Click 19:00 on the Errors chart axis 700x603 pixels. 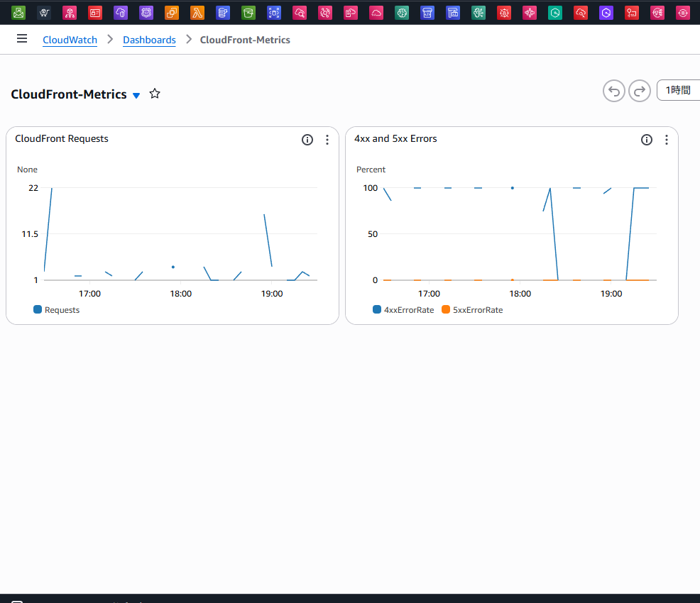pyautogui.click(x=611, y=294)
